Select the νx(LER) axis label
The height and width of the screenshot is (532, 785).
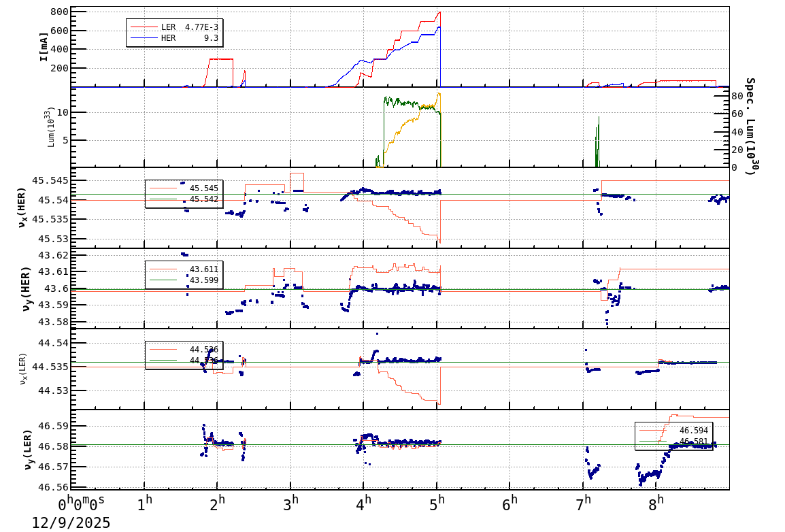23,369
